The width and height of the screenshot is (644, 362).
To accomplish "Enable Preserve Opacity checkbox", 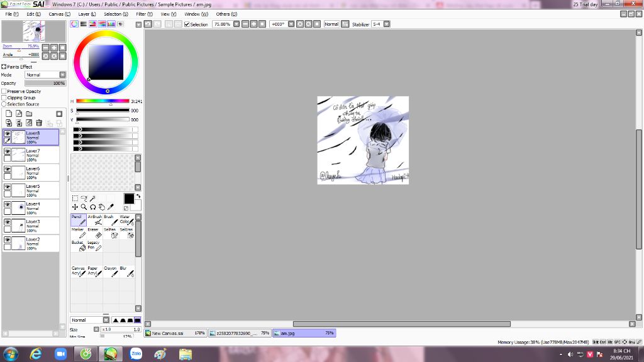I will (x=4, y=92).
